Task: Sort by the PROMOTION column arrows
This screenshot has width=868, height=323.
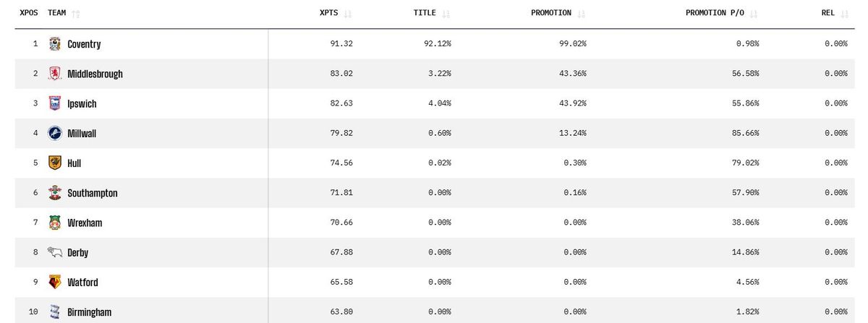Action: (581, 14)
